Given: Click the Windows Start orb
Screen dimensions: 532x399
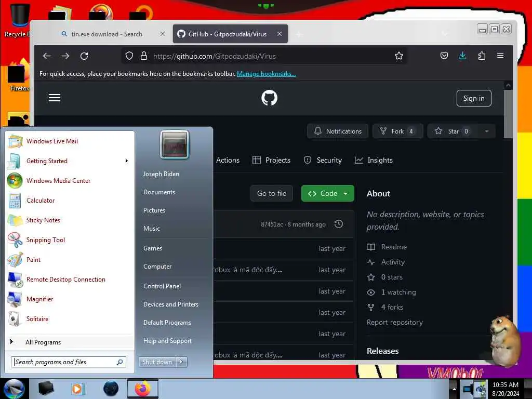Looking at the screenshot, I should (x=14, y=389).
